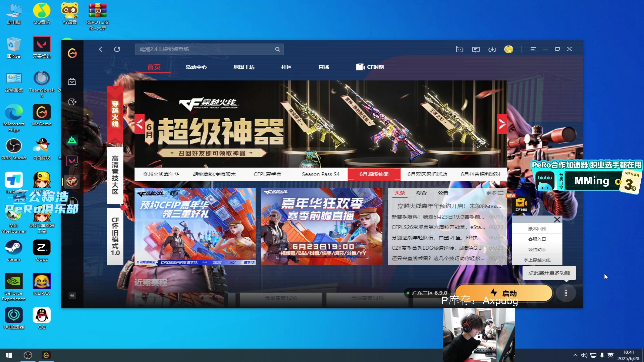
Task: Close the floating quick menu panel
Action: click(557, 220)
